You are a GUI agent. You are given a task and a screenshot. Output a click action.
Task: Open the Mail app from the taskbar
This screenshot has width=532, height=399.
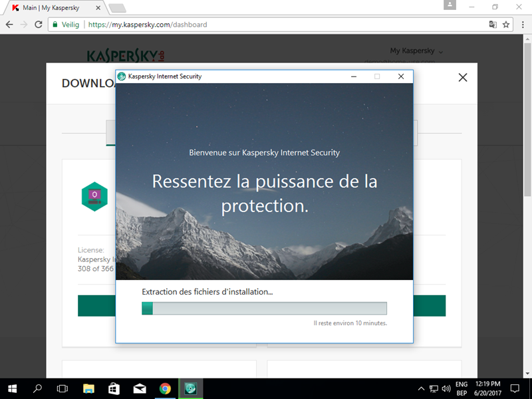click(140, 388)
